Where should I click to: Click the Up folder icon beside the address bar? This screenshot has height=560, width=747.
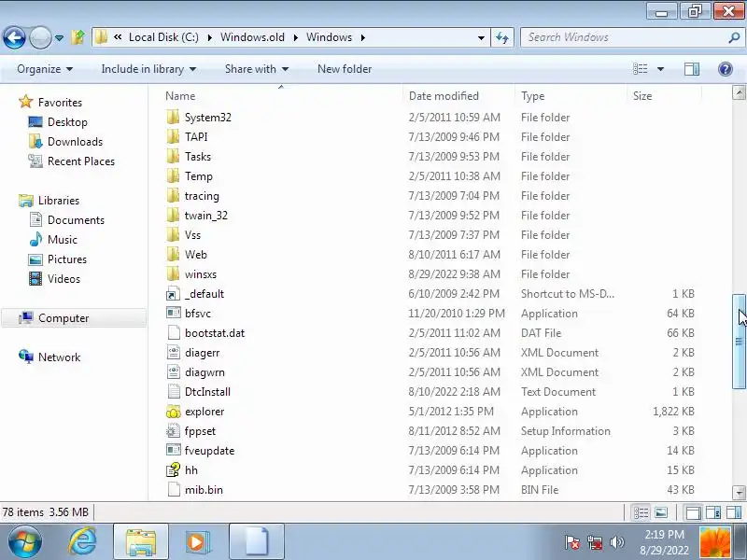(x=78, y=37)
